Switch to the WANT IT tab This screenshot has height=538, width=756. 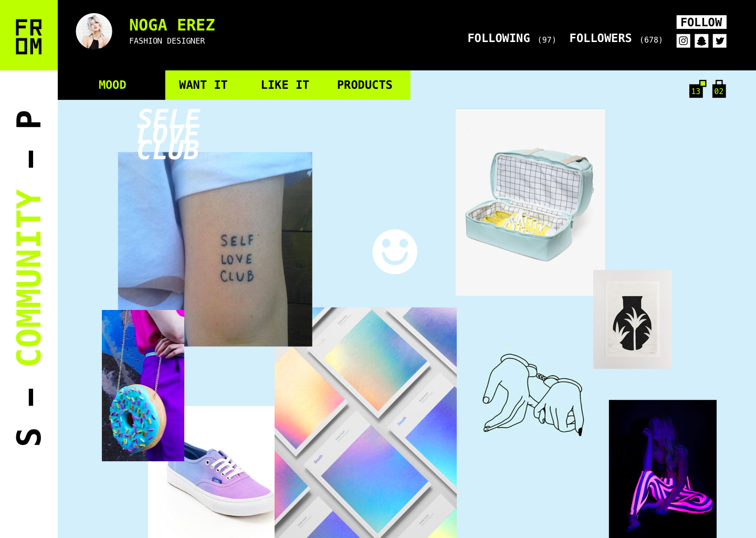click(203, 85)
